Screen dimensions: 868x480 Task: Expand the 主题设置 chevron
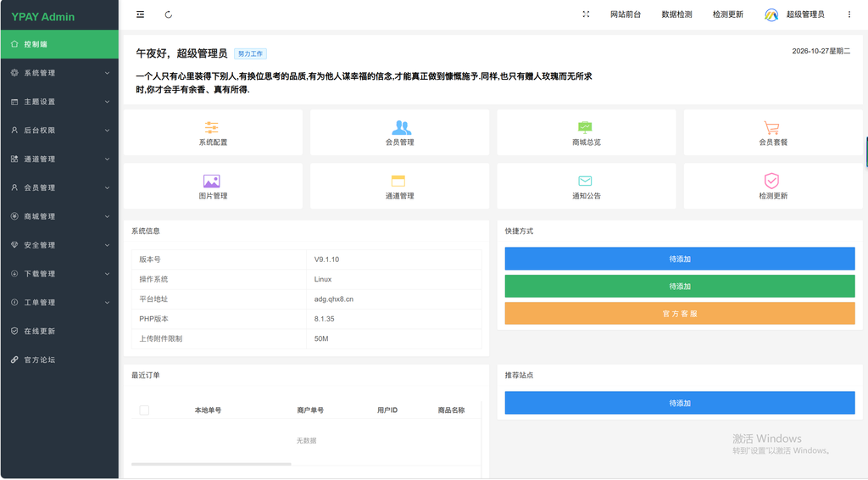(107, 101)
